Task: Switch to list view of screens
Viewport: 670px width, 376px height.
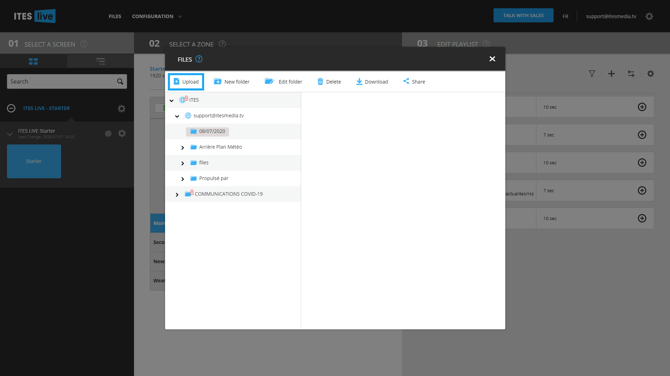Action: pyautogui.click(x=100, y=62)
